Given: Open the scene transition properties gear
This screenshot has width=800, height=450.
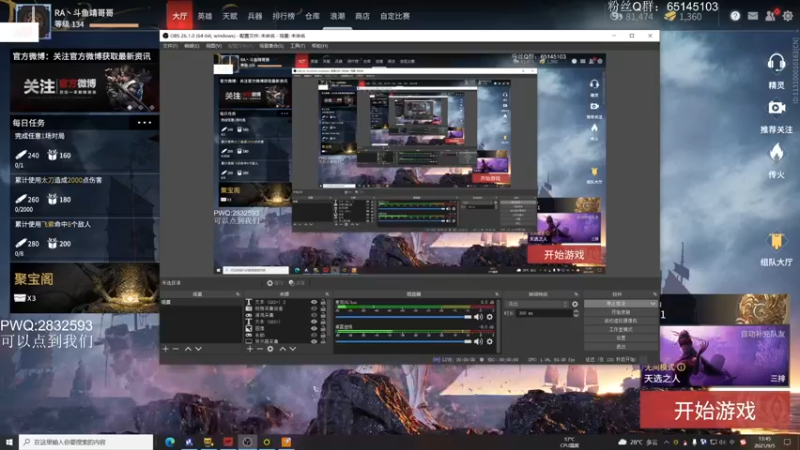Looking at the screenshot, I should tap(575, 304).
